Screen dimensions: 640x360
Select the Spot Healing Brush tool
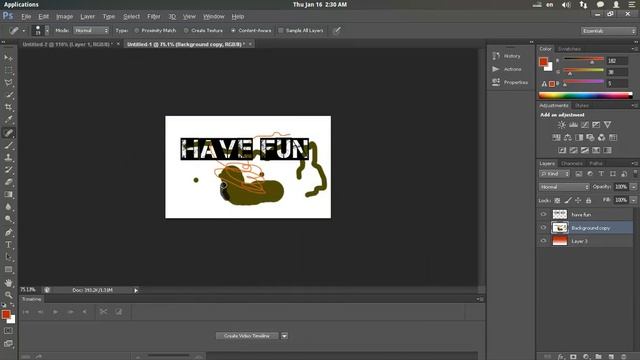click(x=8, y=133)
